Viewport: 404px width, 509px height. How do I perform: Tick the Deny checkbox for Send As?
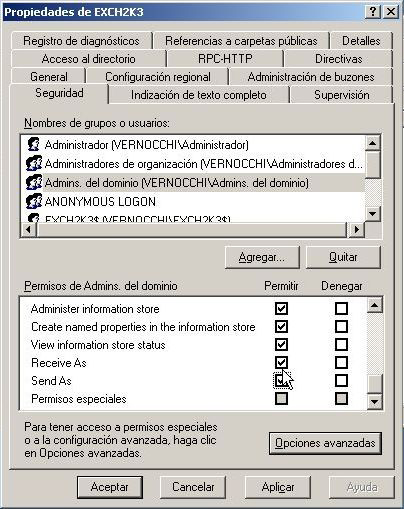point(341,380)
